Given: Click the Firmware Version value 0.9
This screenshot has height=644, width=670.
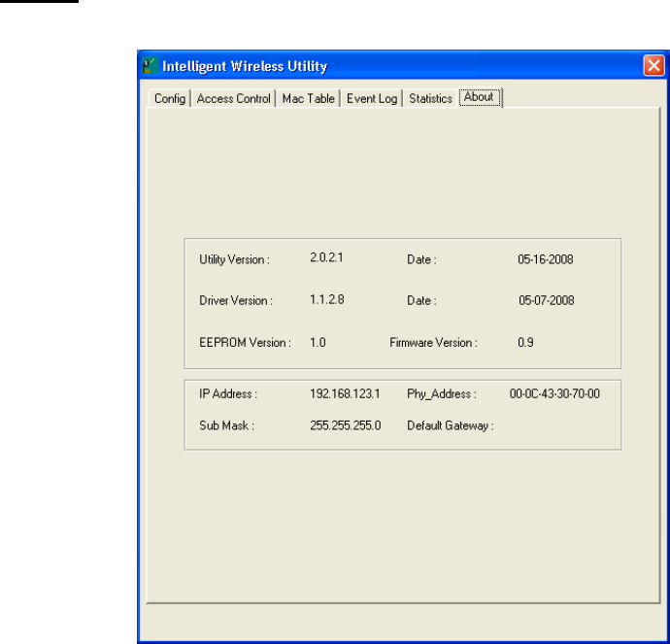Looking at the screenshot, I should 525,343.
